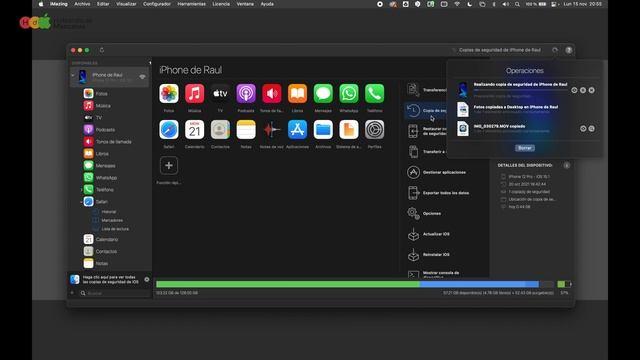Open Tonos de llamada icon in grid
The image size is (640, 360).
pyautogui.click(x=271, y=93)
